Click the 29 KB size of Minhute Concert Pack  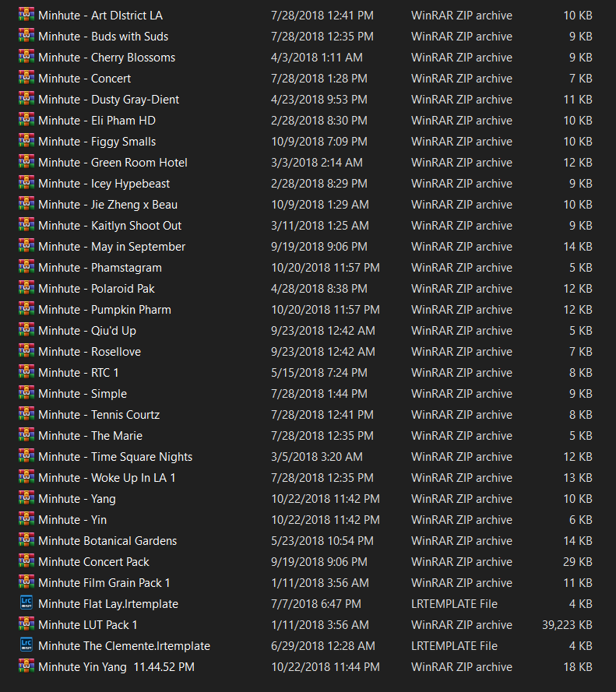coord(578,562)
